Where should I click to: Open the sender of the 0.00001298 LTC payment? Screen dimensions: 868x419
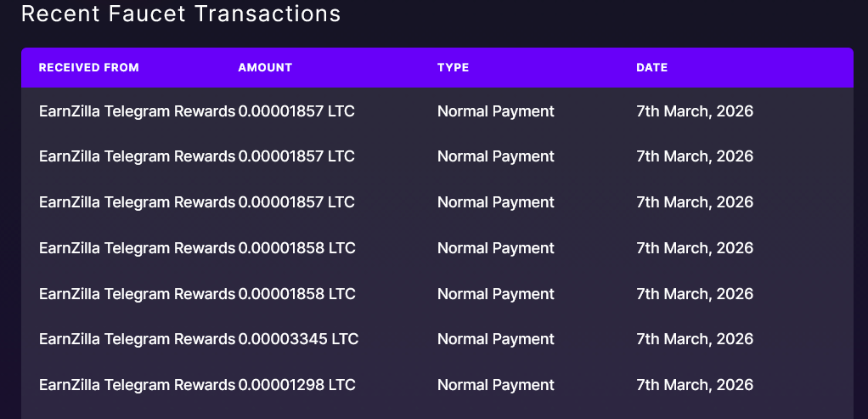click(137, 385)
